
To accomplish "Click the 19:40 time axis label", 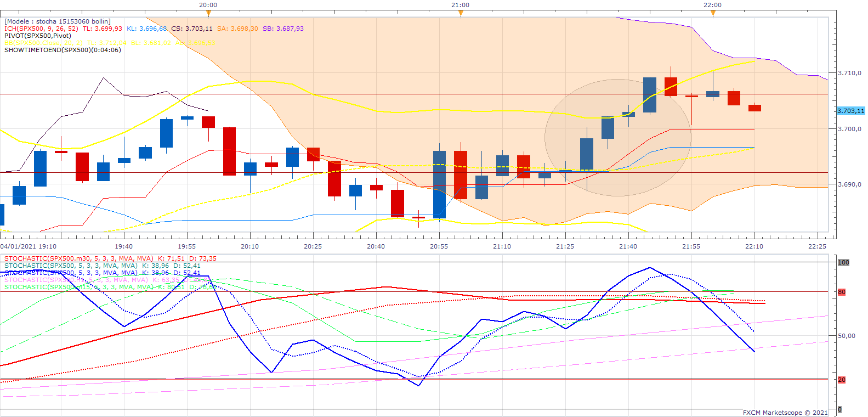I will tap(124, 246).
